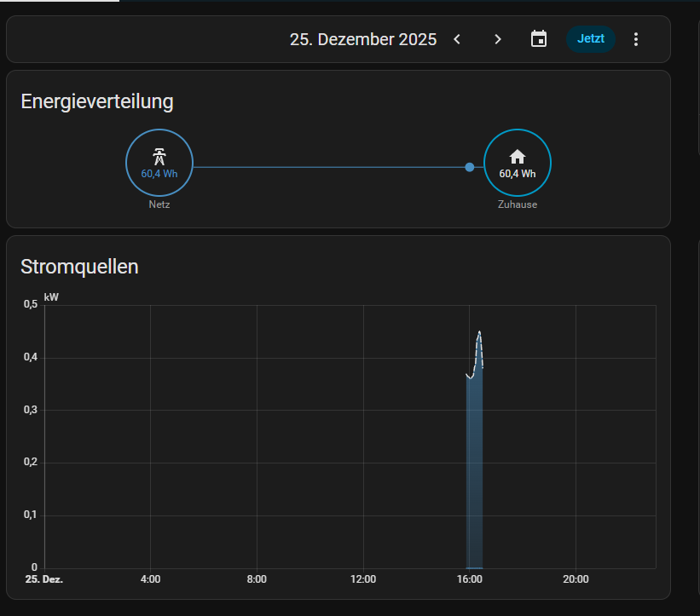Open the calendar date picker icon
The image size is (700, 616).
(539, 39)
